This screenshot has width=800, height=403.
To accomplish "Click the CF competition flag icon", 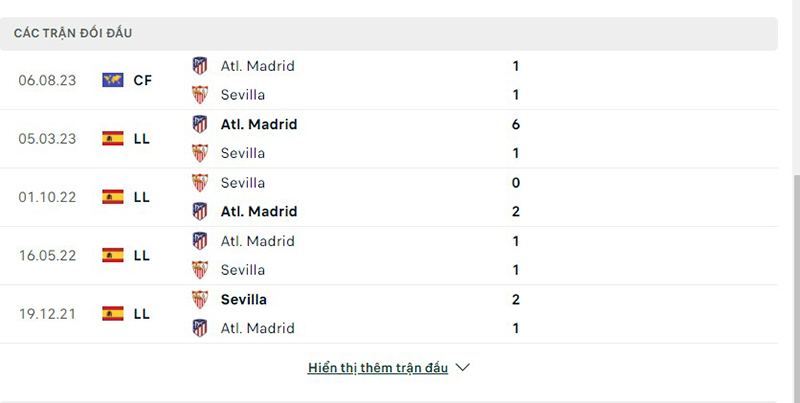I will (112, 80).
